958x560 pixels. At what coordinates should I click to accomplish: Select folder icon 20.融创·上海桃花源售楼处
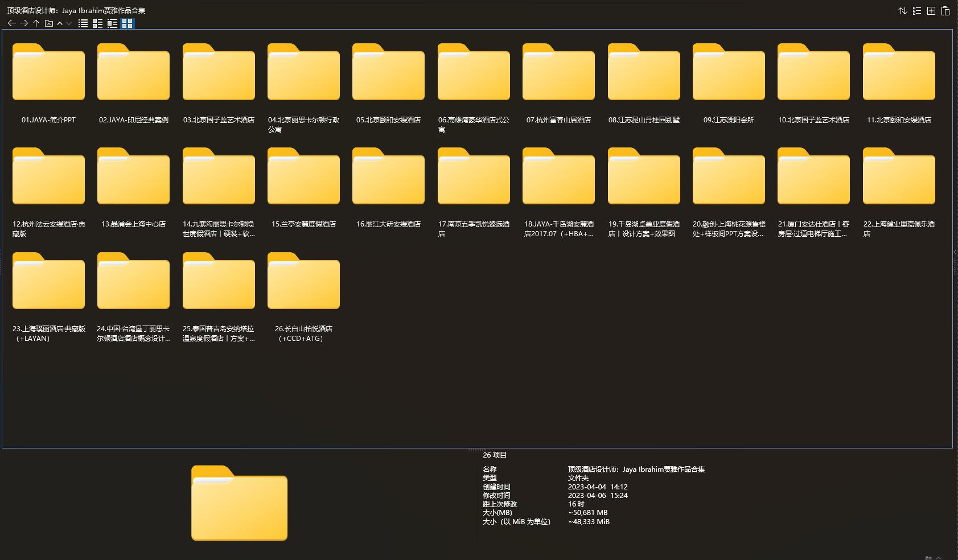(729, 176)
